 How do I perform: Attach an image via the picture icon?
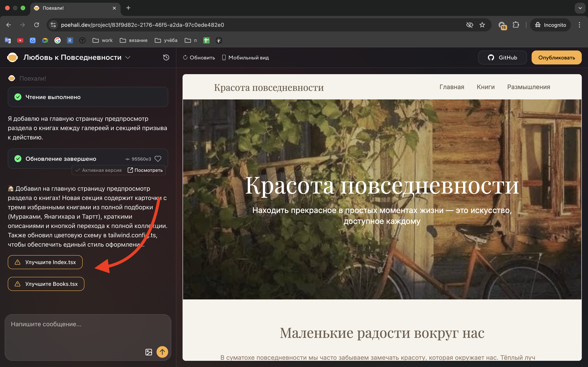149,352
